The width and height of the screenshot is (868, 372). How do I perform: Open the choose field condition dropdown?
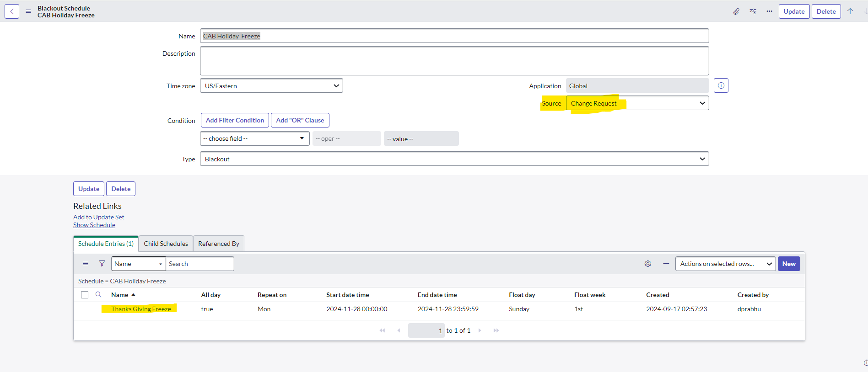coord(255,138)
